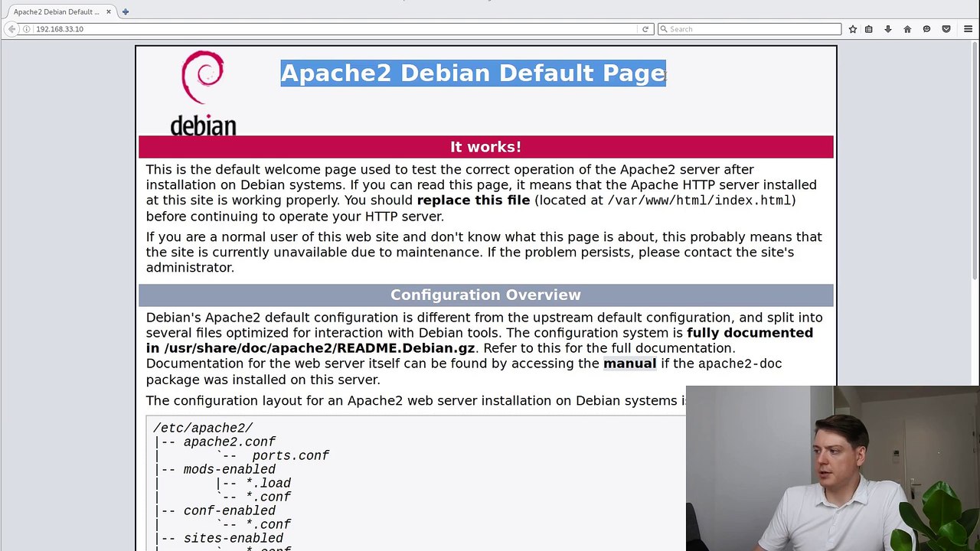Click the replace this file bold text
Image resolution: width=980 pixels, height=551 pixels.
click(473, 200)
